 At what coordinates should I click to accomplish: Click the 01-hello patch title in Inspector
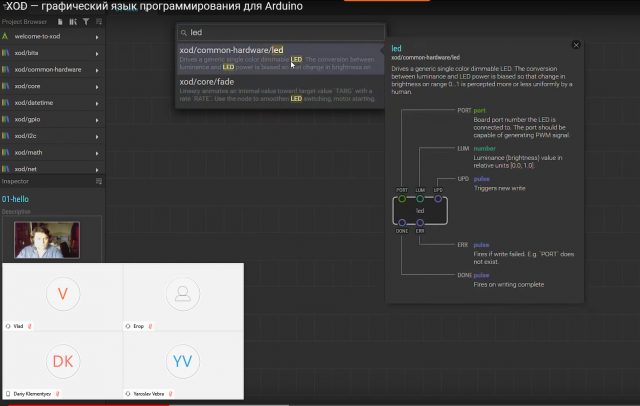pyautogui.click(x=17, y=198)
